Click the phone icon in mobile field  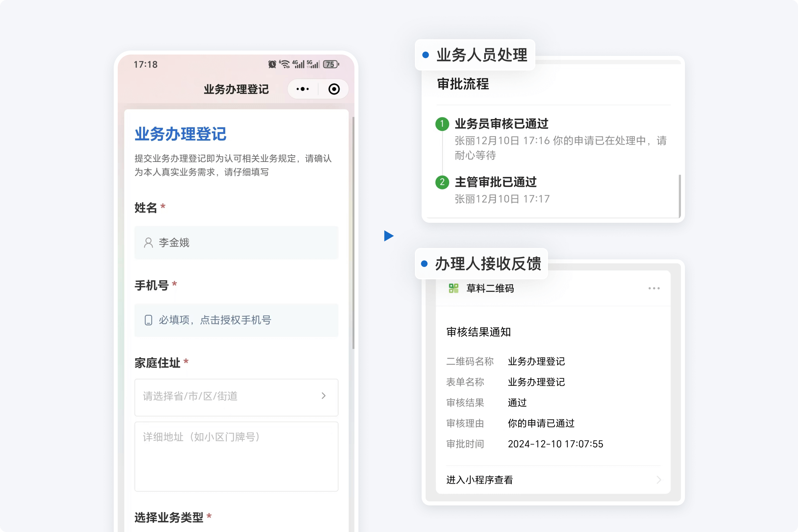click(148, 320)
